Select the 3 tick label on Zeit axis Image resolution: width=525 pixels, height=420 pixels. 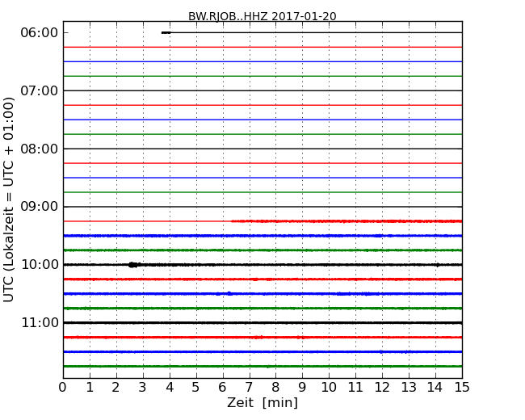143,388
